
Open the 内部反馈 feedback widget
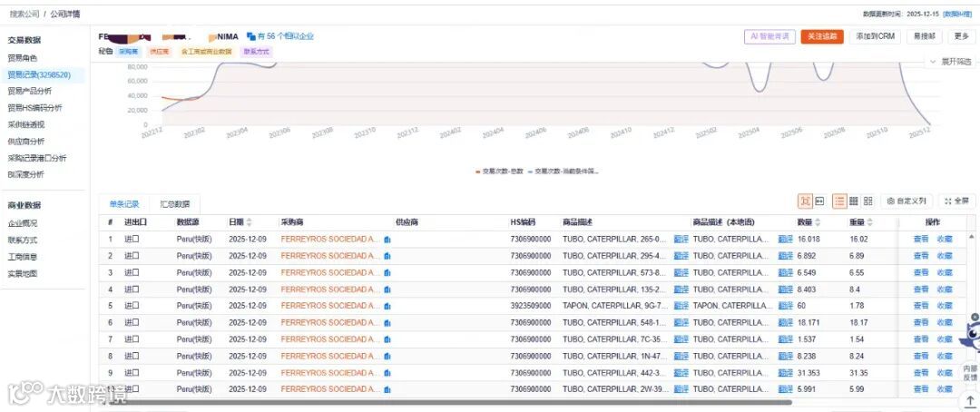tap(969, 373)
